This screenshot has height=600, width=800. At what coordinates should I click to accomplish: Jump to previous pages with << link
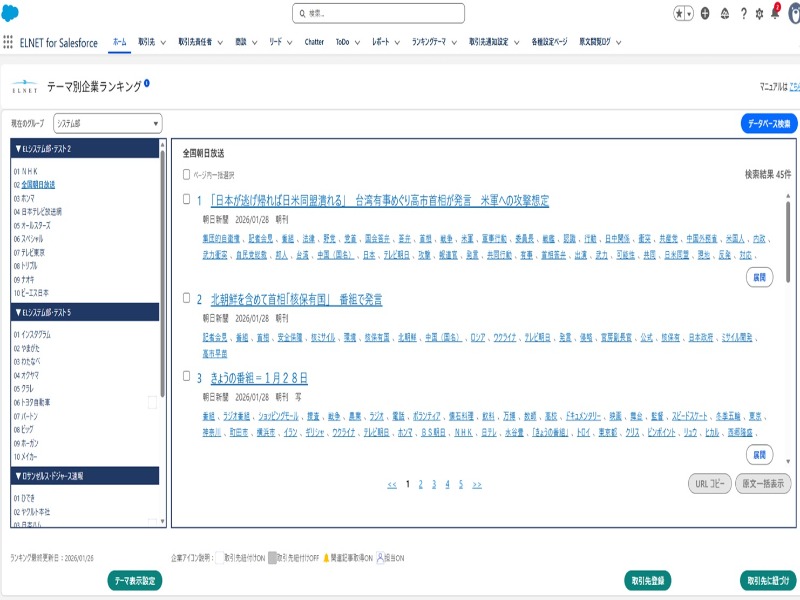[x=392, y=485]
